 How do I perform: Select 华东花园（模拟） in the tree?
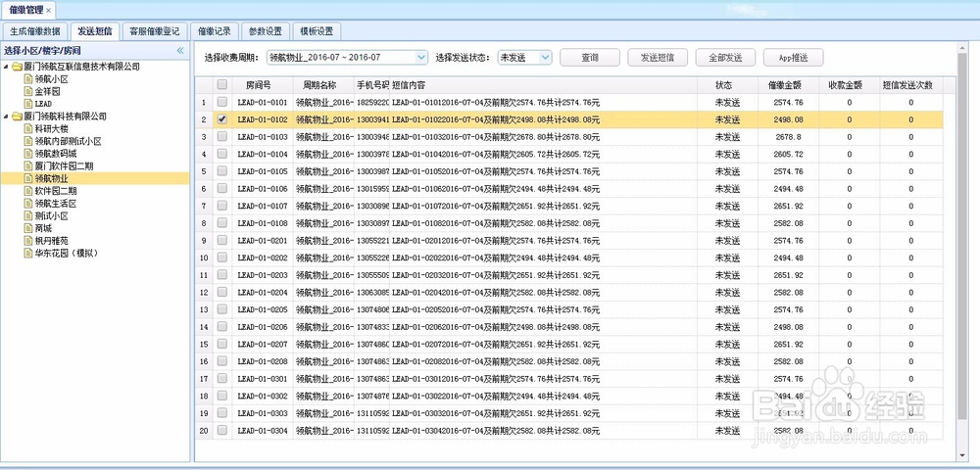click(67, 254)
